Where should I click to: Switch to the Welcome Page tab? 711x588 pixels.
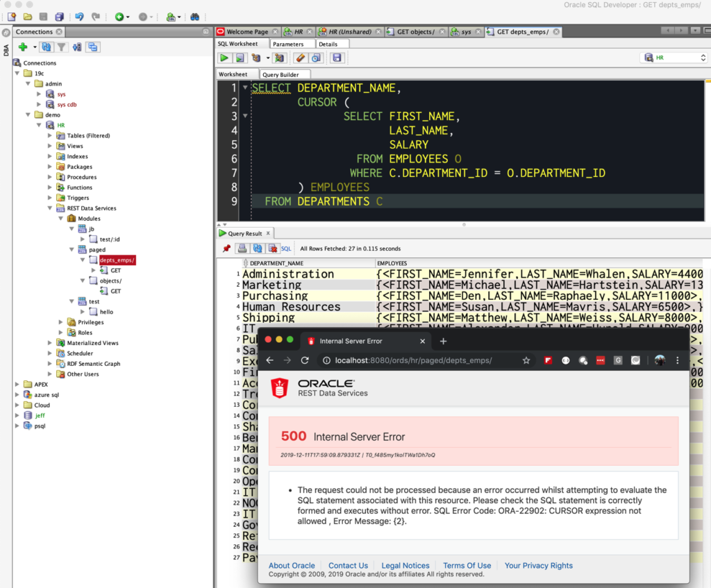click(x=247, y=32)
